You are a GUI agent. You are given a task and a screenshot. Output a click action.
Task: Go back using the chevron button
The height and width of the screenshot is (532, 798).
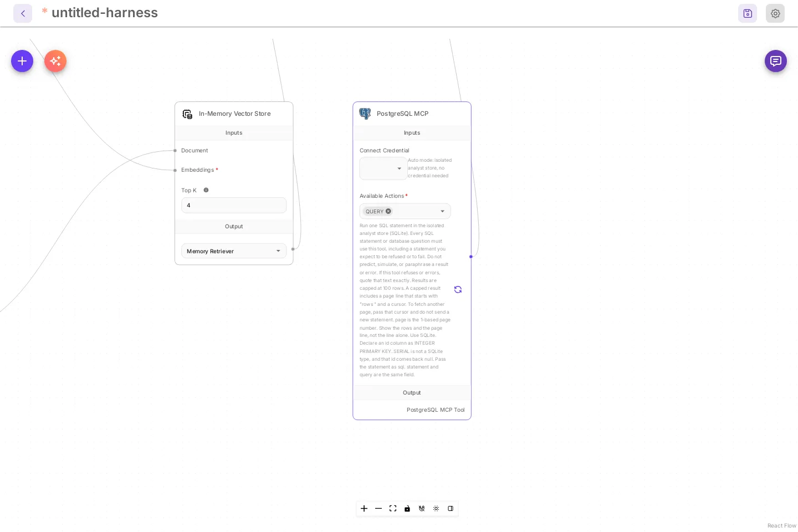23,13
